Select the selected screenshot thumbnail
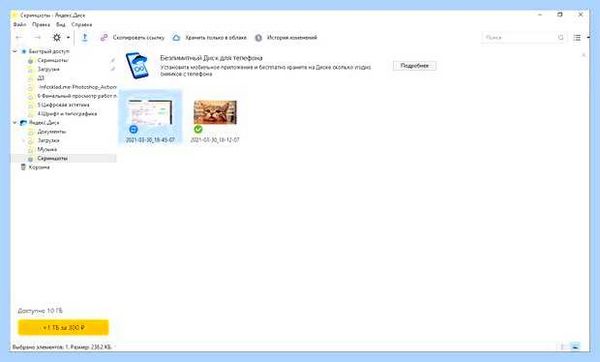 pos(150,112)
